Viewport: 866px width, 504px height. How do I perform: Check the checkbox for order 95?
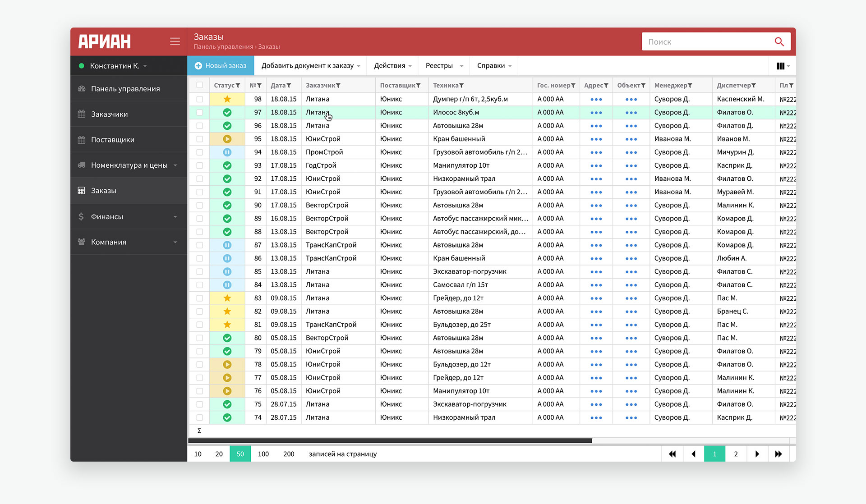[x=200, y=139]
